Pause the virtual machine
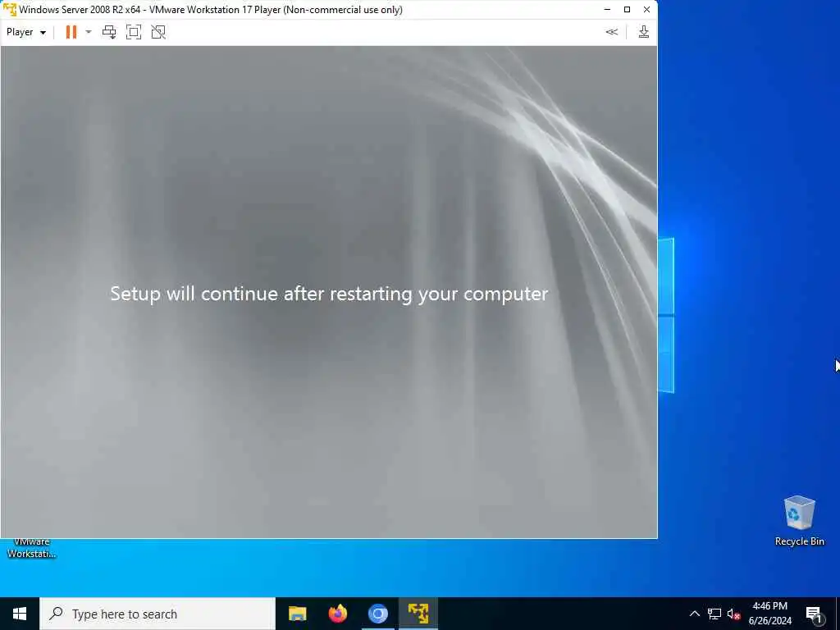Image resolution: width=840 pixels, height=630 pixels. pos(71,32)
